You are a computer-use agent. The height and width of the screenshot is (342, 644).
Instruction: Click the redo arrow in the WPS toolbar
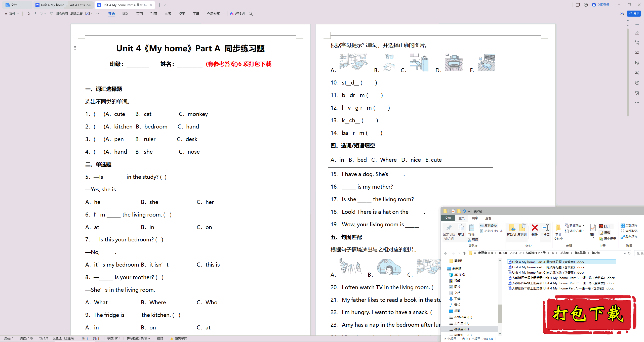(x=51, y=14)
